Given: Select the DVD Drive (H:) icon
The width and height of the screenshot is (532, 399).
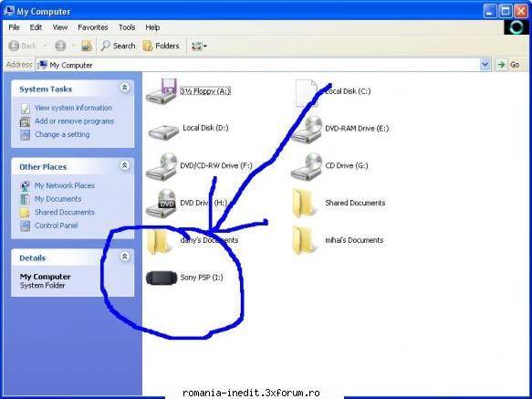Looking at the screenshot, I should pos(162,204).
